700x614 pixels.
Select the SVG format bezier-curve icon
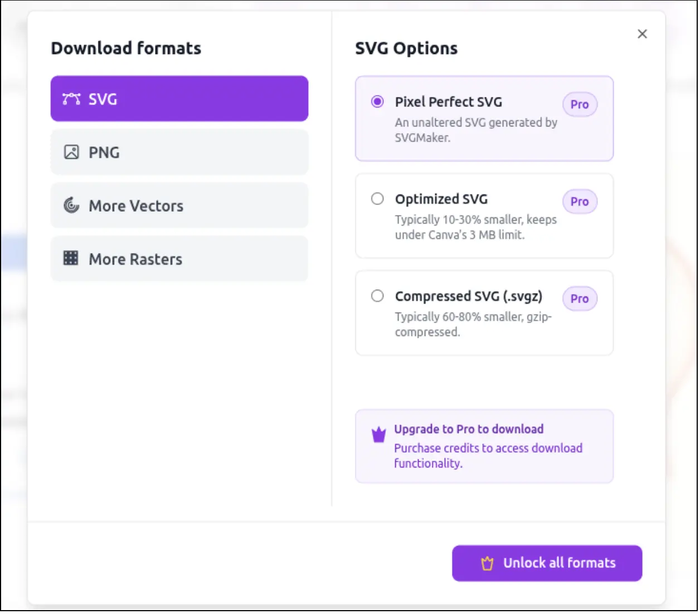pos(71,99)
